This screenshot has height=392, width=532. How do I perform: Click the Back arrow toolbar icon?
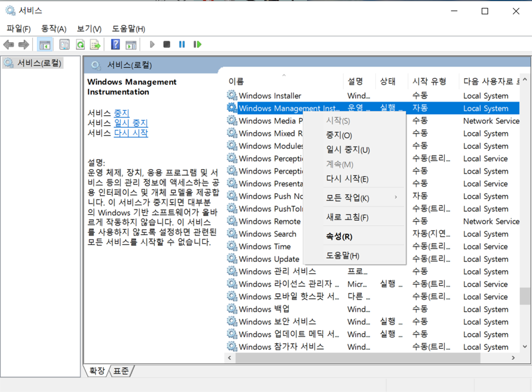[8, 44]
